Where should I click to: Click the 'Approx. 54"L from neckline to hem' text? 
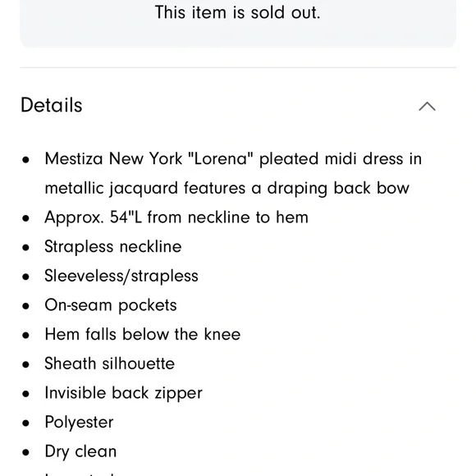[176, 217]
